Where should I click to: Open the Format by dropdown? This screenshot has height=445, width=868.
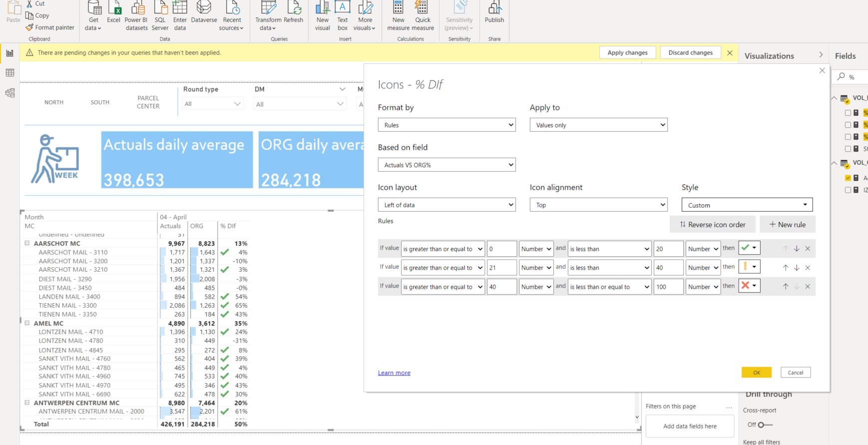click(x=447, y=125)
